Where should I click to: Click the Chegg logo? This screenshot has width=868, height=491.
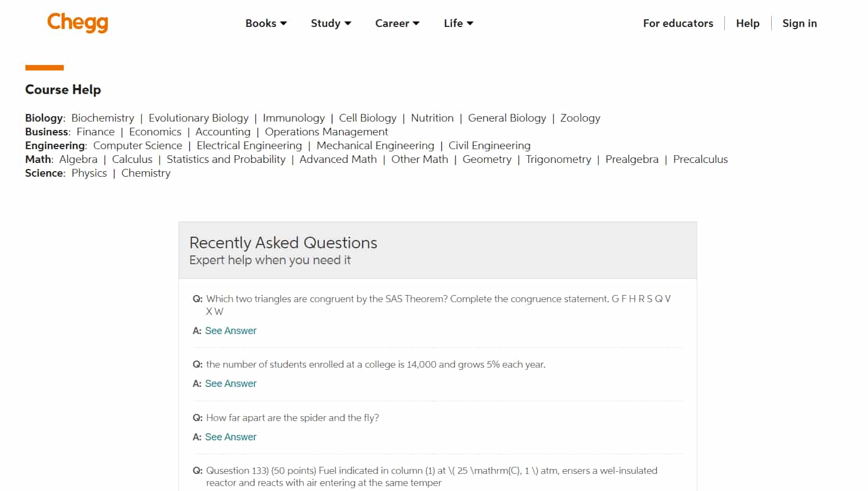click(78, 23)
